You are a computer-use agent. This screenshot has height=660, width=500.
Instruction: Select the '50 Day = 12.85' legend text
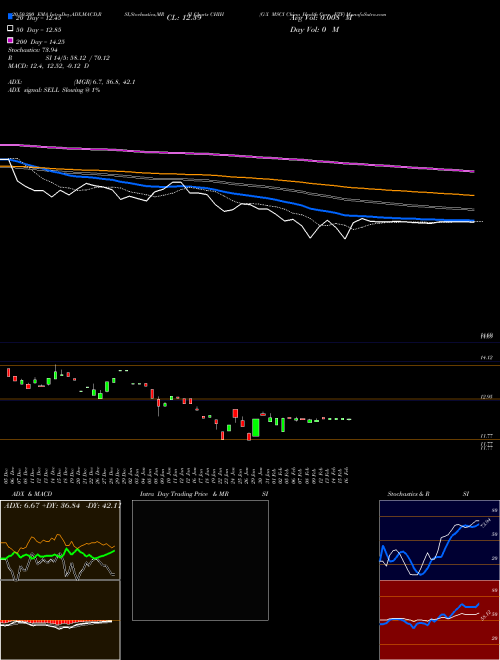(x=39, y=30)
